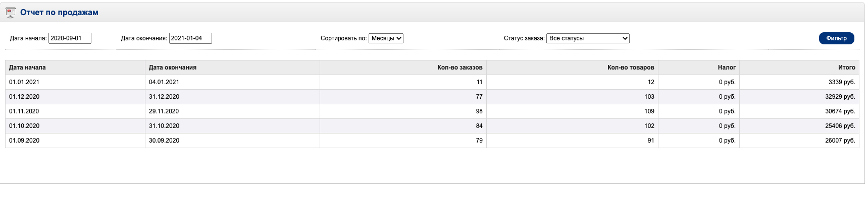
Task: Click the Дата начала table column header
Action: tap(27, 68)
